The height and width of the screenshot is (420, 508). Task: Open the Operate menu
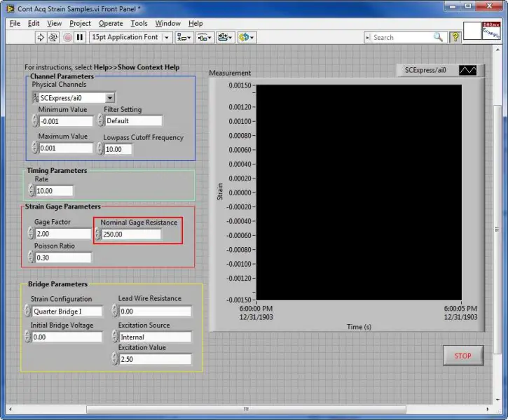(111, 24)
